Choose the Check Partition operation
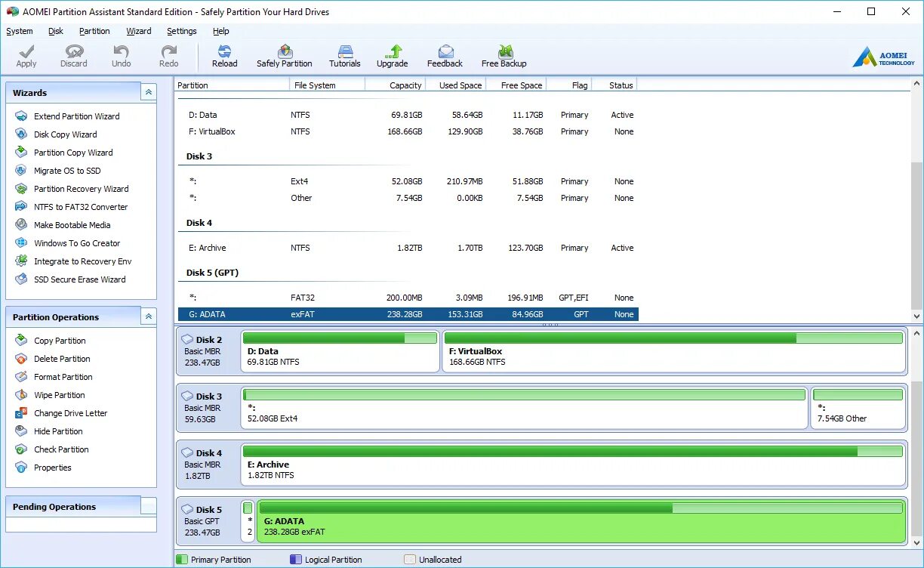The height and width of the screenshot is (568, 924). point(61,449)
